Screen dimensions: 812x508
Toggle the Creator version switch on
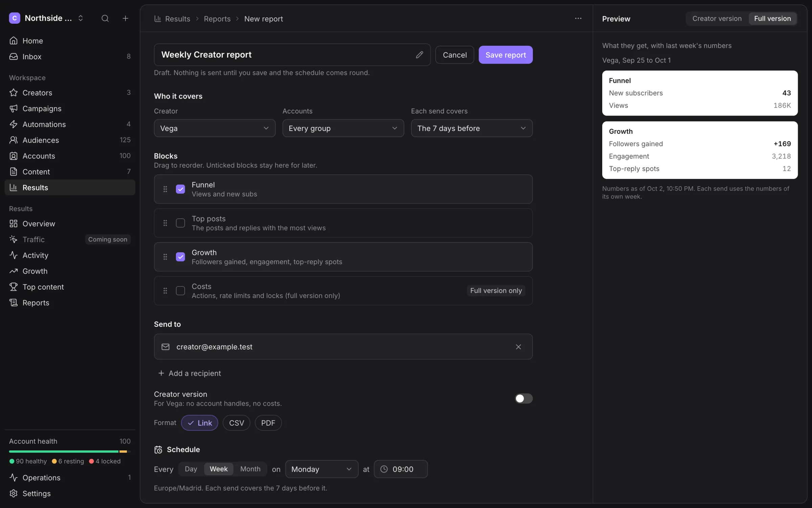click(x=523, y=398)
